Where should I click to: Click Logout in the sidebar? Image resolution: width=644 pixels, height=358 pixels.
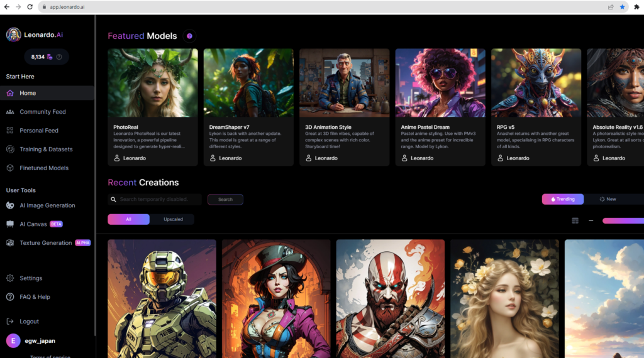29,321
